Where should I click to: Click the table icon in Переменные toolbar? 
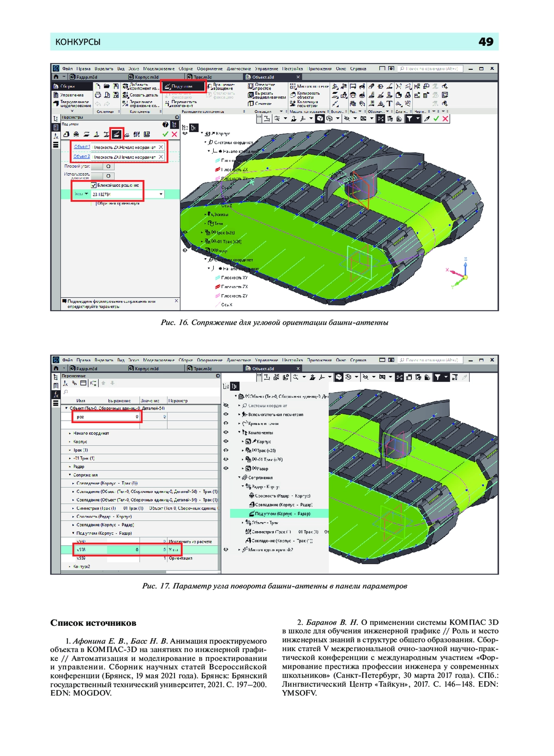(84, 383)
